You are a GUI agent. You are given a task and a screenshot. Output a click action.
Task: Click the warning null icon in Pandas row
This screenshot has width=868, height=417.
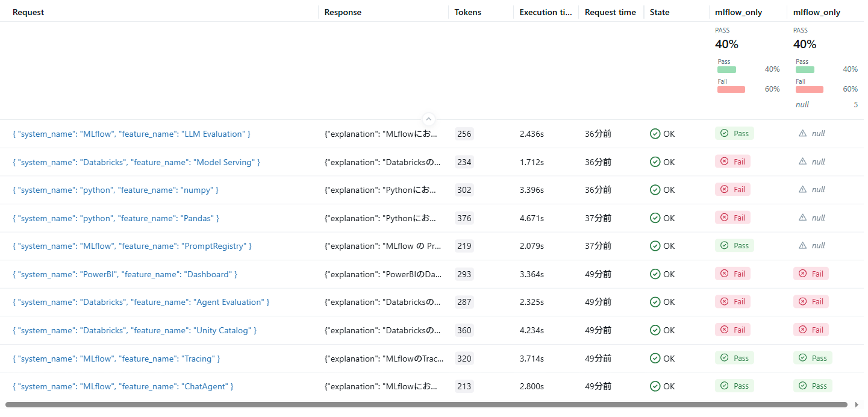pyautogui.click(x=802, y=218)
